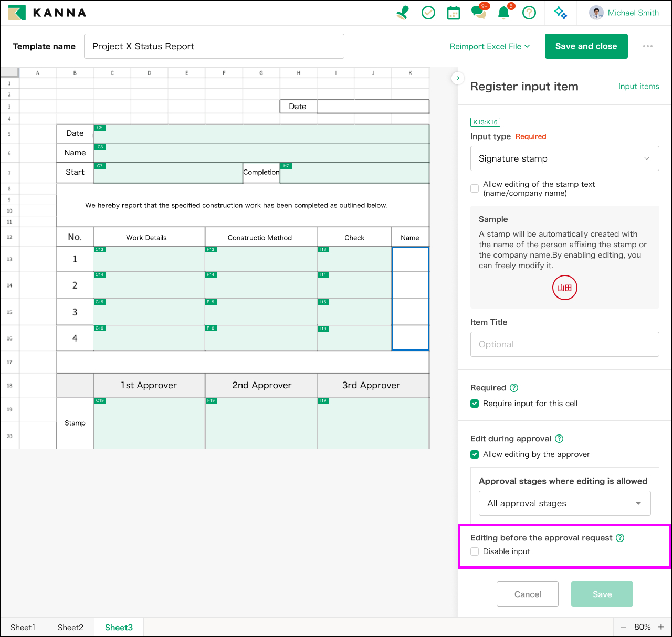Open the checkmark tasks icon
The width and height of the screenshot is (672, 637).
point(428,13)
